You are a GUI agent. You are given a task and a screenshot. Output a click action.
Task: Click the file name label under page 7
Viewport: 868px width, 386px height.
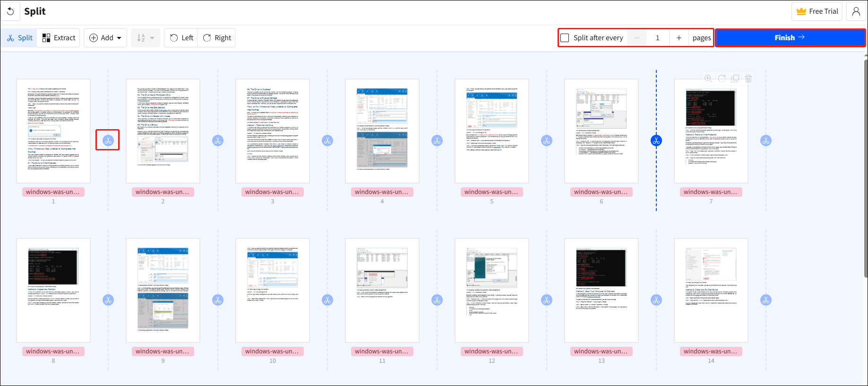pos(711,192)
